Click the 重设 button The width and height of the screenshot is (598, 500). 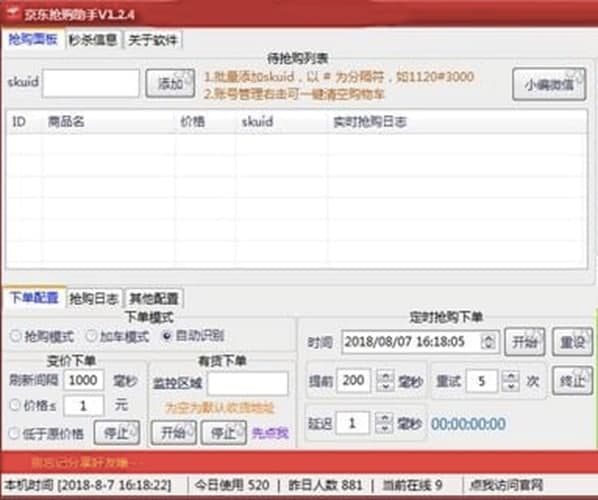572,342
